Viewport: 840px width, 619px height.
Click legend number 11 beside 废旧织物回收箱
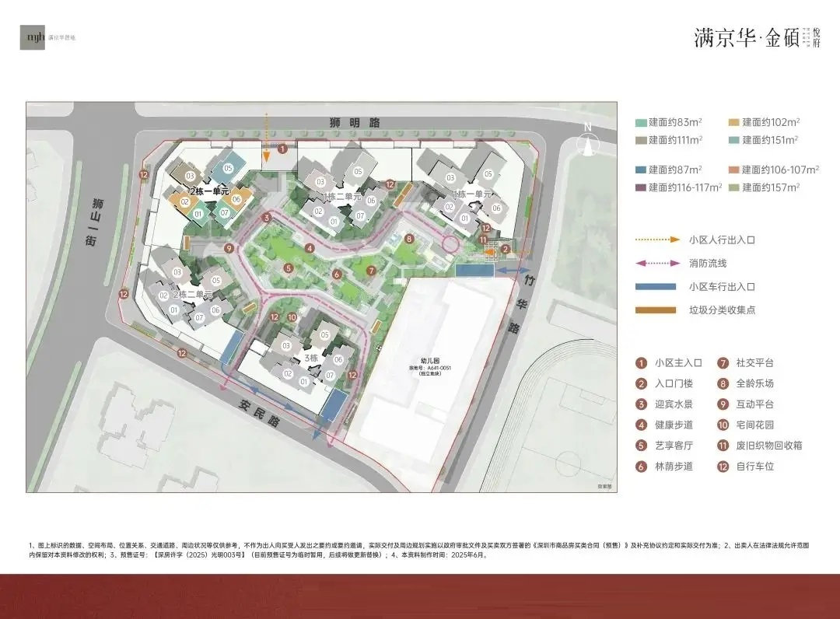[723, 446]
